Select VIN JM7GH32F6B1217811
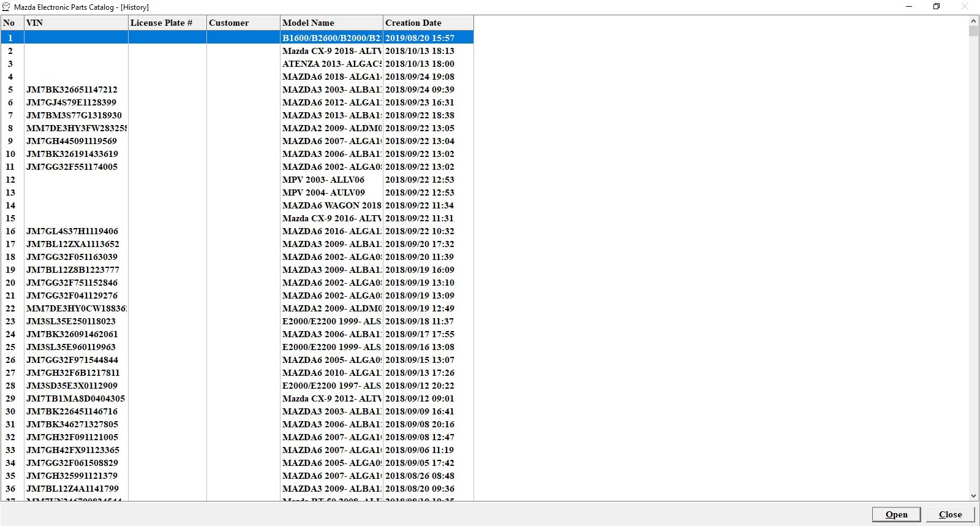Screen dimensions: 980x526 tap(73, 373)
